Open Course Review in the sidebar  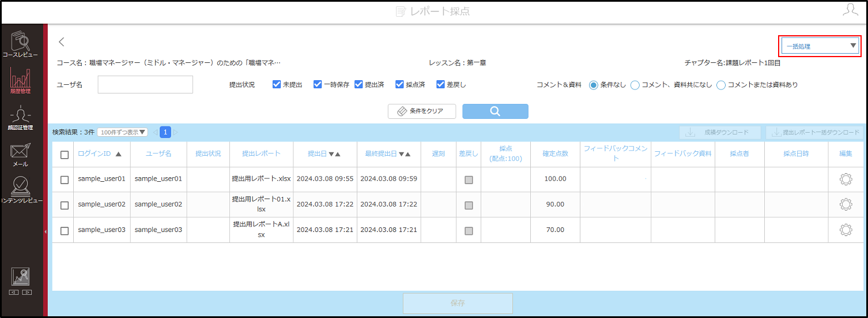click(x=21, y=44)
